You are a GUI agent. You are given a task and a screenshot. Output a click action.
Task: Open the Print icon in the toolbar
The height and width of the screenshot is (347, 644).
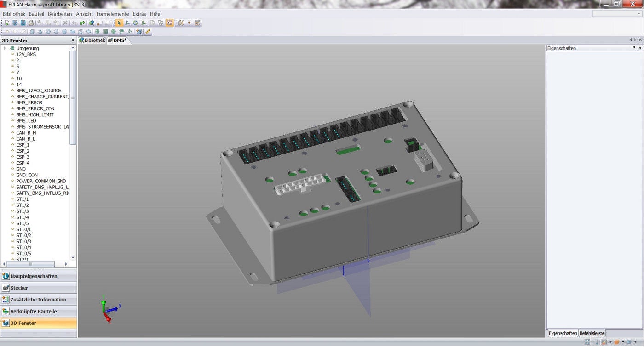click(30, 23)
